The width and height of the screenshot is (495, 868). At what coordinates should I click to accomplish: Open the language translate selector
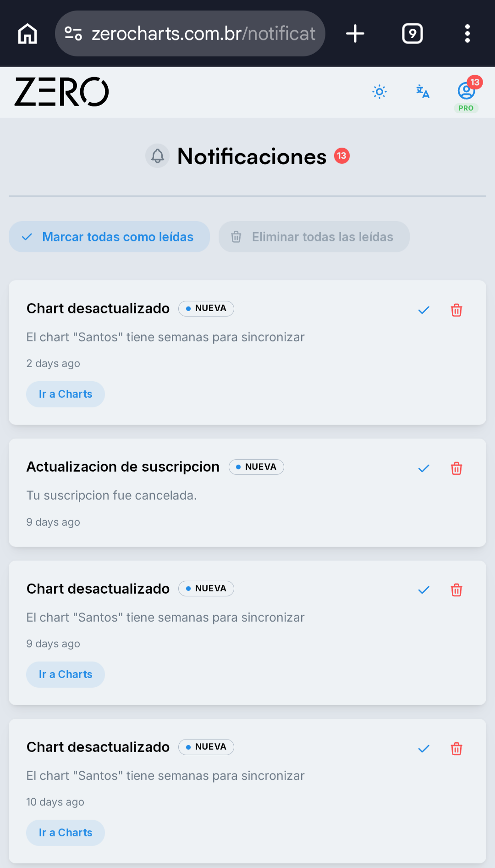[423, 92]
